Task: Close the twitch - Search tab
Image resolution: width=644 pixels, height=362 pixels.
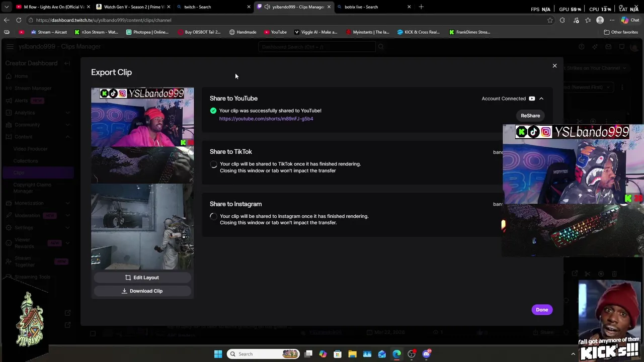Action: pos(249,7)
